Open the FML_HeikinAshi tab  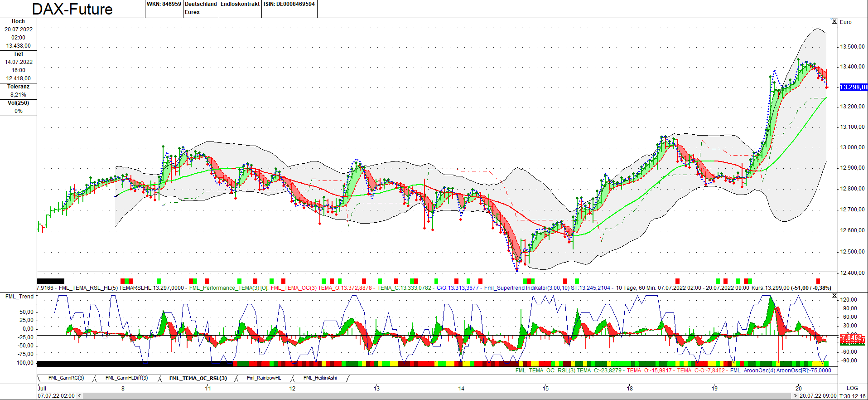320,378
